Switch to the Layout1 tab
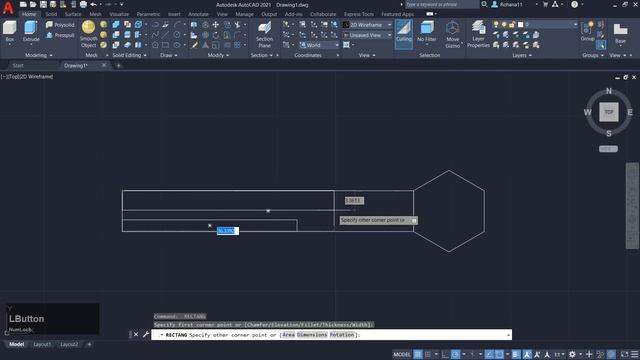 coord(42,344)
